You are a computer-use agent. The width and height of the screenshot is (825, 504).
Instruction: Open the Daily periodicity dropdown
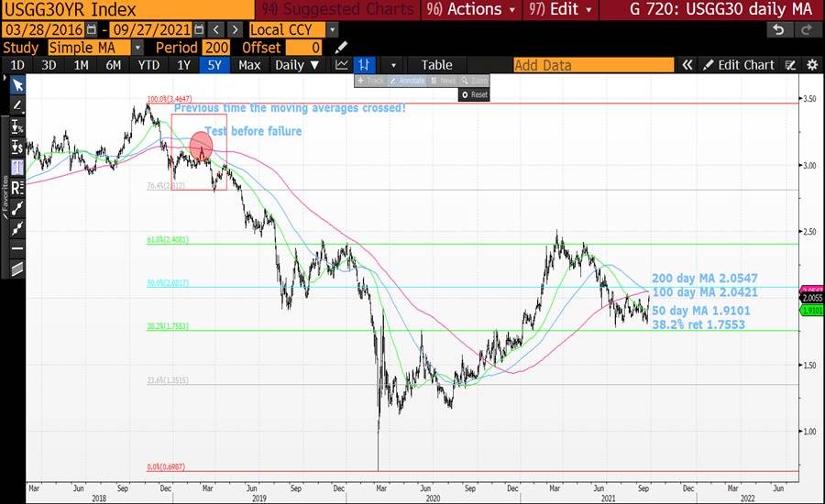point(298,65)
